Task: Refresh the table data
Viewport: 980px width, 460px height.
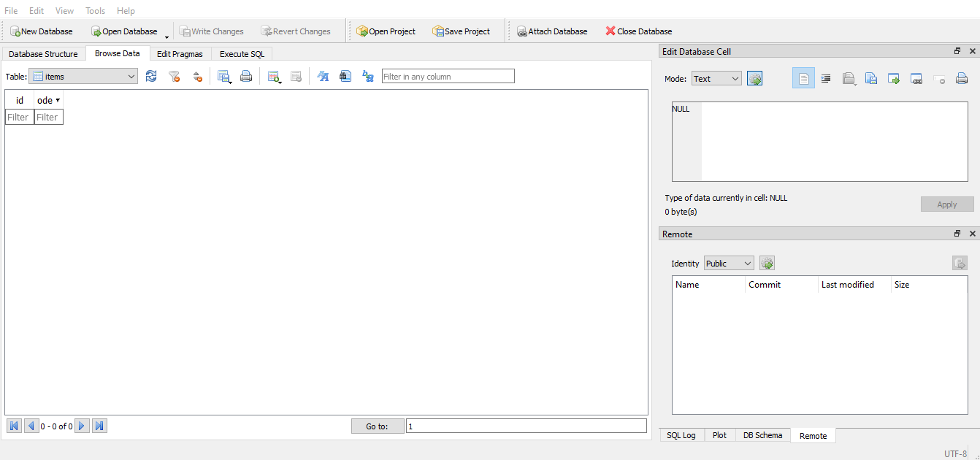Action: (151, 76)
